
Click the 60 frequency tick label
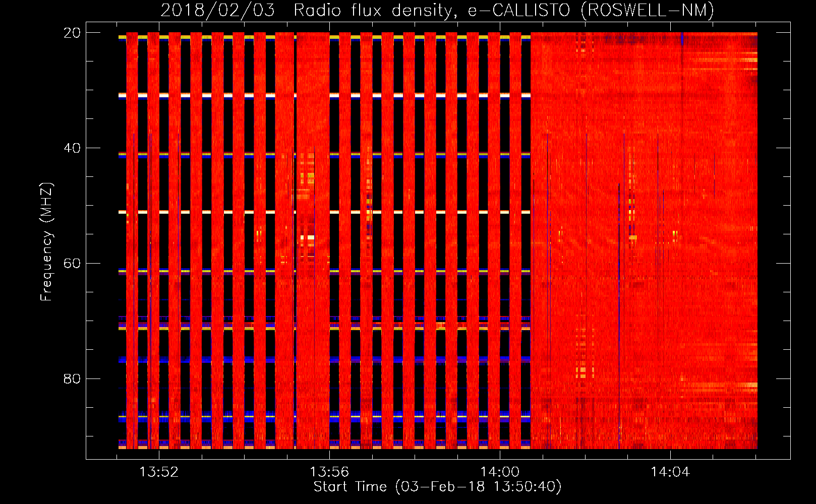click(72, 263)
